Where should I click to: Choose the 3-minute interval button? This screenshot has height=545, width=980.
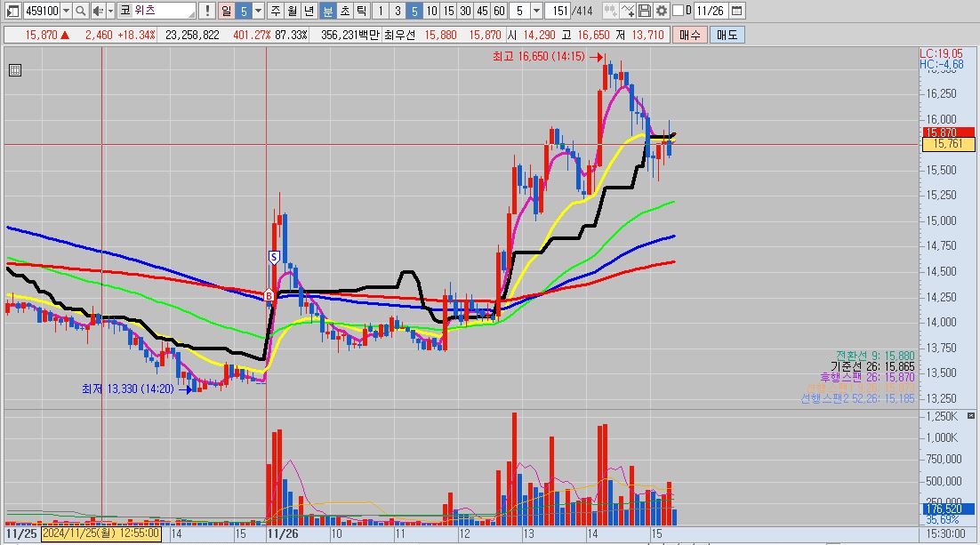[x=397, y=11]
